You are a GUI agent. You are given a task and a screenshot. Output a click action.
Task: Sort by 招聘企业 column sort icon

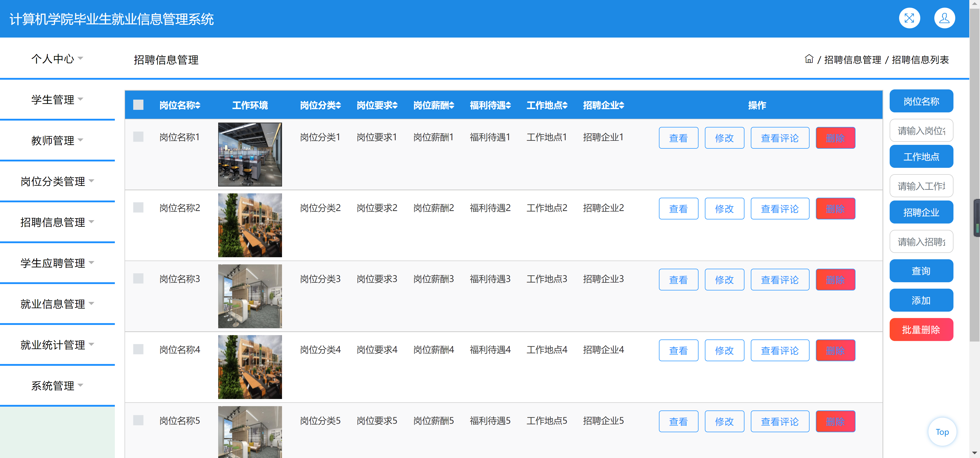pyautogui.click(x=622, y=105)
